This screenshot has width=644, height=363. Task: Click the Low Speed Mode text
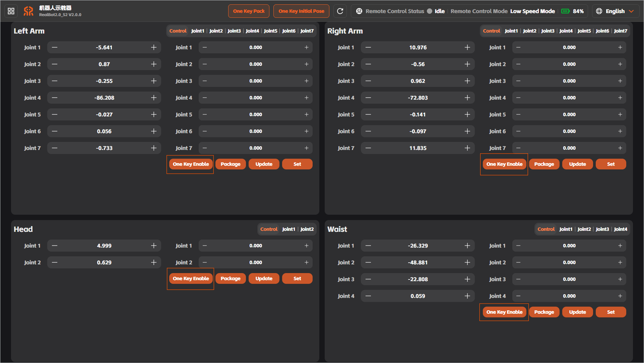click(x=532, y=11)
